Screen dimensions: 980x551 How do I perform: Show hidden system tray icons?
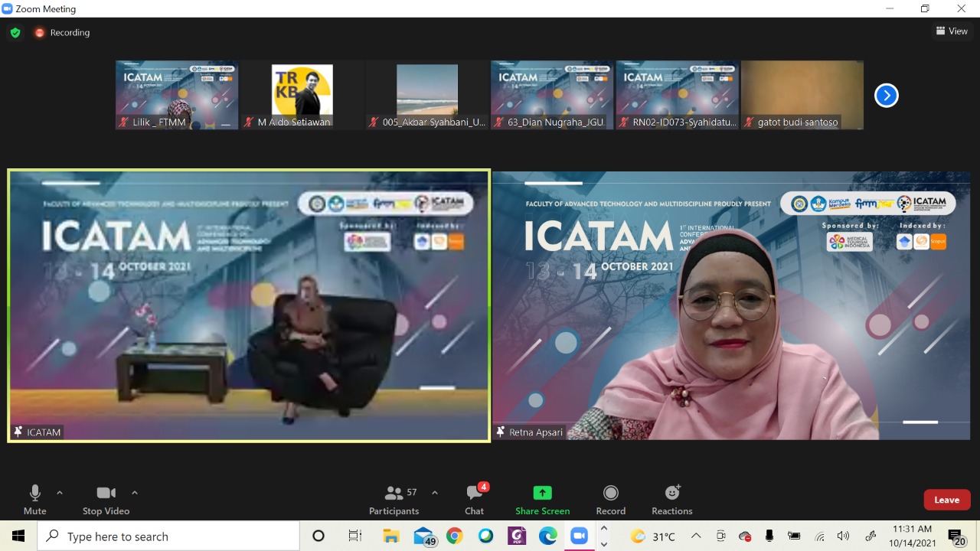click(x=695, y=536)
